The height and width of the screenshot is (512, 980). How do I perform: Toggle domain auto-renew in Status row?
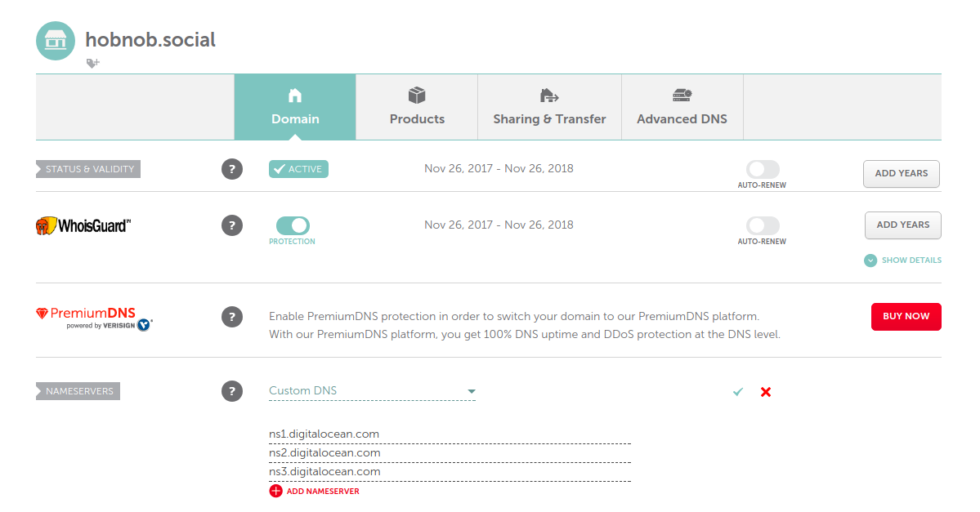763,169
